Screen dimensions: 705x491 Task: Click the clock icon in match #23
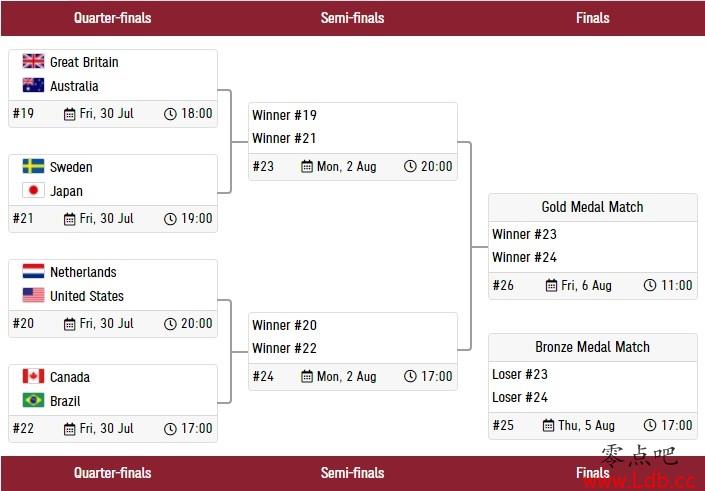coord(410,166)
